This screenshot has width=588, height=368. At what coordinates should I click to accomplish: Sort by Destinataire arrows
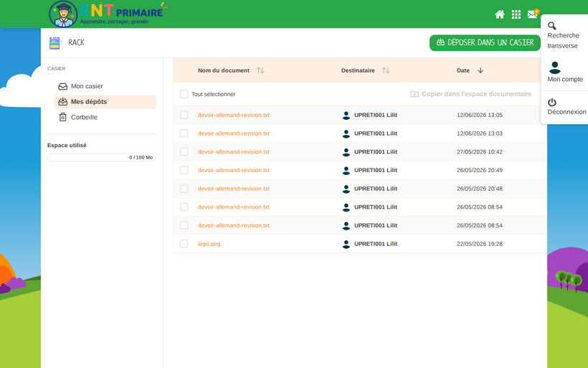pyautogui.click(x=386, y=70)
